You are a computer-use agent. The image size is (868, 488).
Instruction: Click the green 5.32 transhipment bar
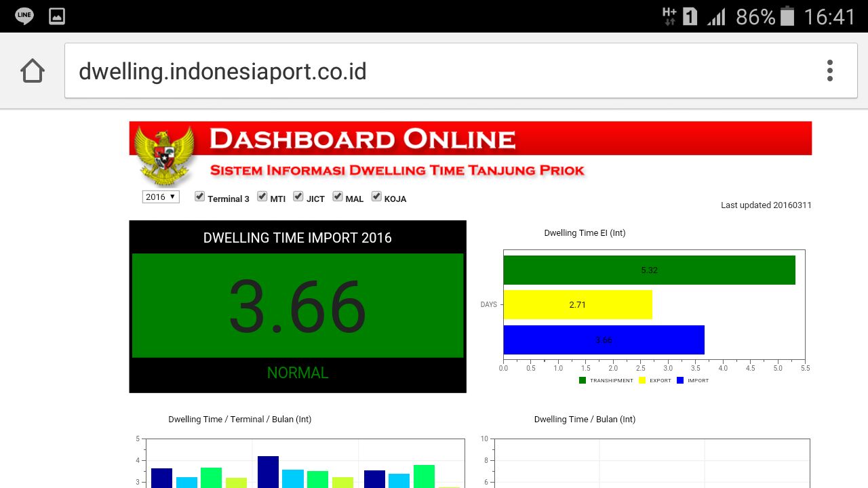[649, 270]
